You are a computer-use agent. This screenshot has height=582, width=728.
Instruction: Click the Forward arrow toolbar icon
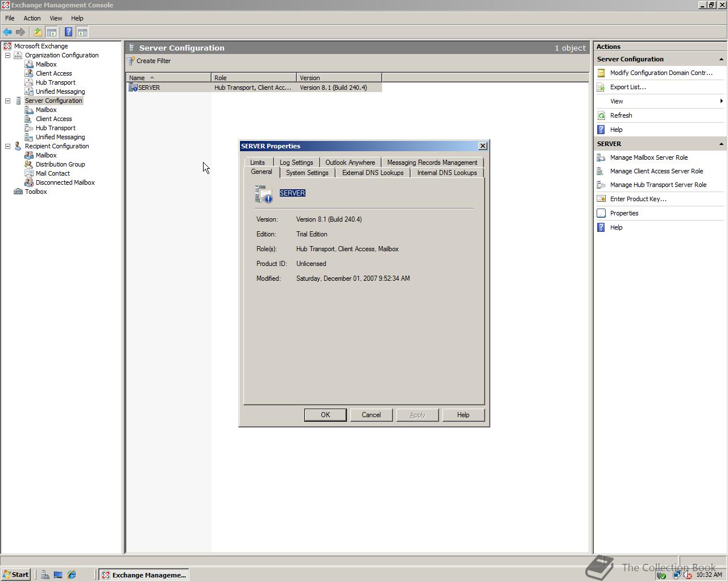[20, 32]
